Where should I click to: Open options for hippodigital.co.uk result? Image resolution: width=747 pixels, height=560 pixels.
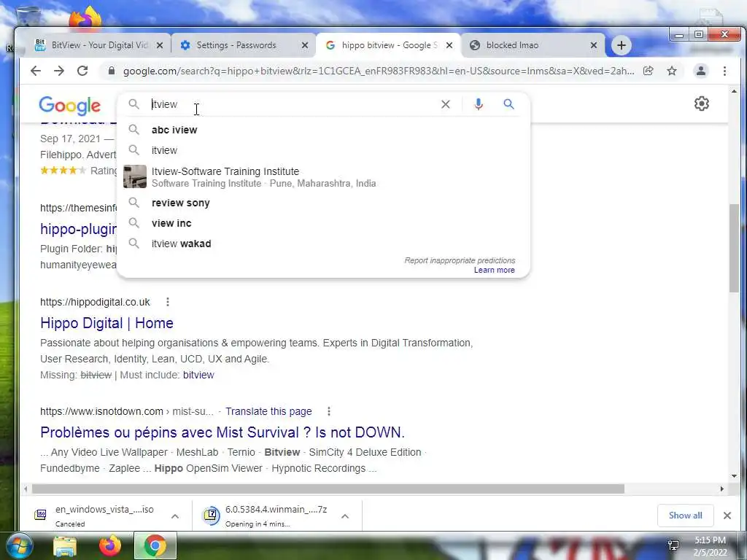pos(168,302)
